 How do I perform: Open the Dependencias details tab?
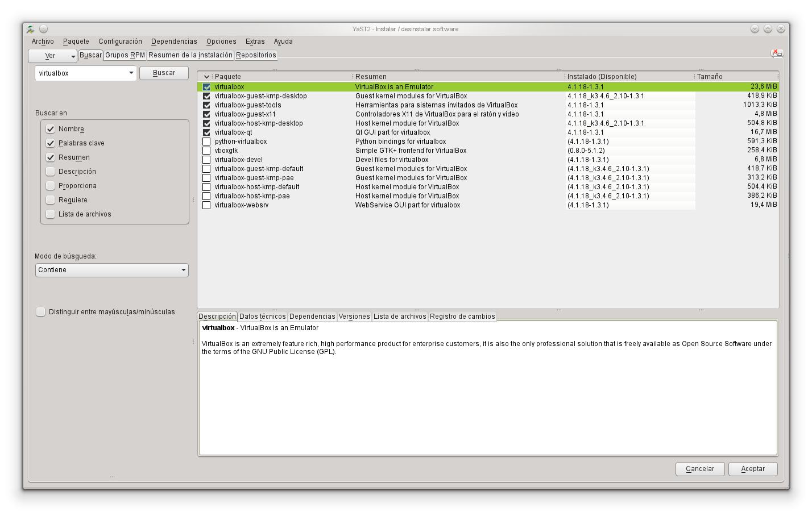pyautogui.click(x=312, y=317)
